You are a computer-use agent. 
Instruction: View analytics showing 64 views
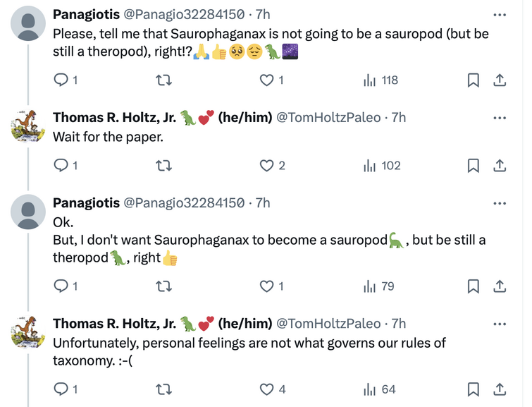(x=379, y=389)
